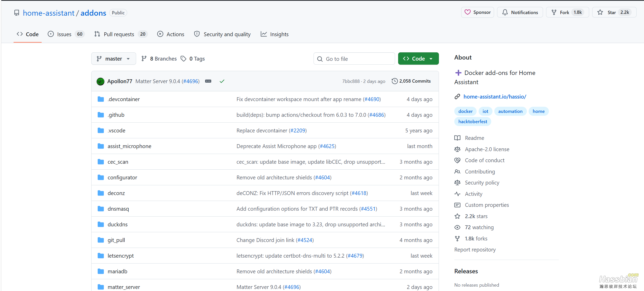Image resolution: width=644 pixels, height=291 pixels.
Task: Select the hacktoberfest topic tag
Action: pyautogui.click(x=472, y=122)
